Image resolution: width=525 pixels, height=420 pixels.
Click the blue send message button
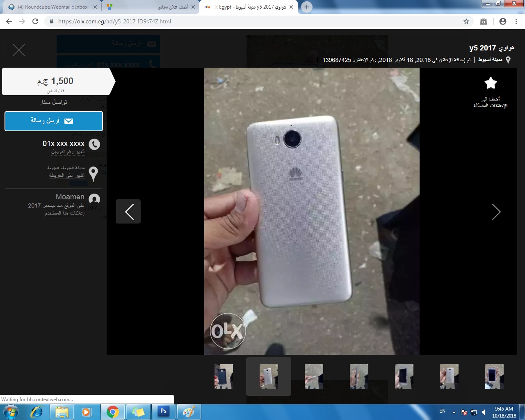tap(54, 121)
